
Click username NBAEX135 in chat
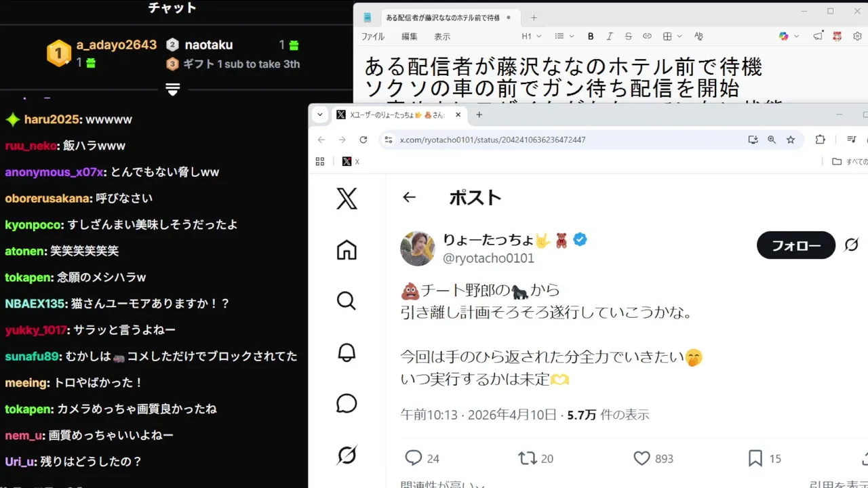coord(35,304)
